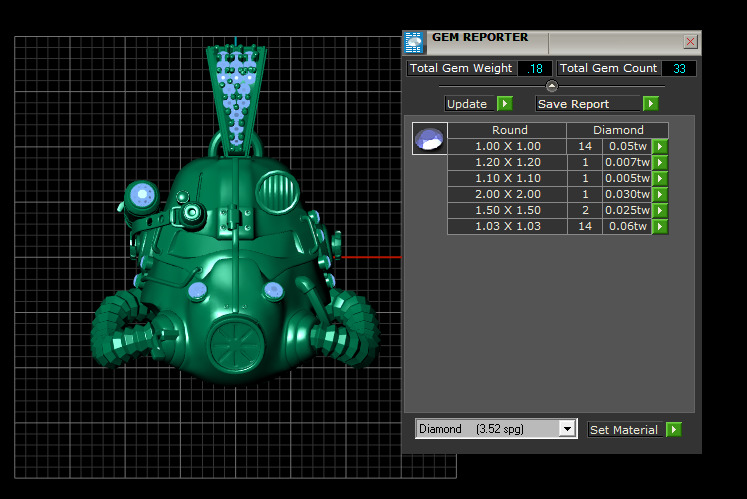Click the 0.025tw weight cell
Image resolution: width=747 pixels, height=499 pixels.
click(x=627, y=210)
